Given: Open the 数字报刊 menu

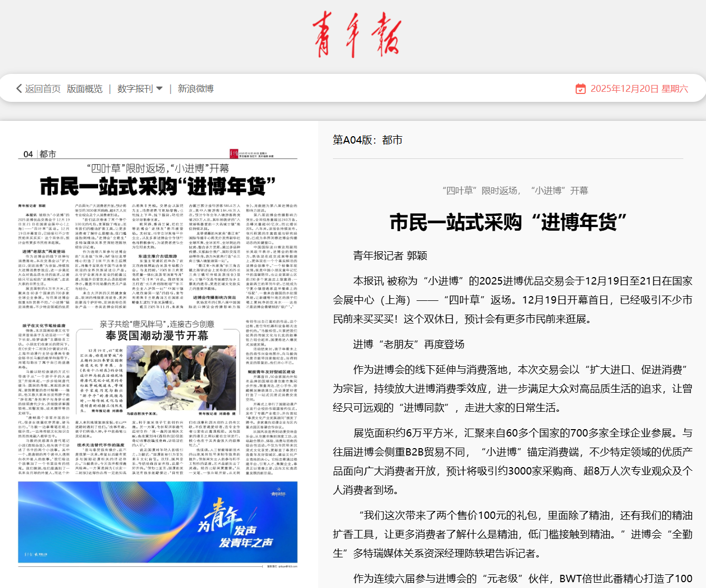Looking at the screenshot, I should pos(135,89).
